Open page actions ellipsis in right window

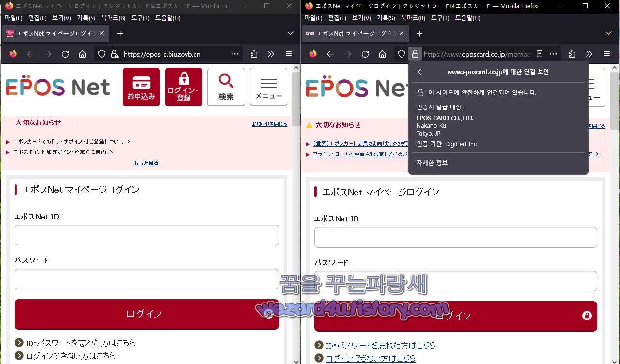coord(553,54)
